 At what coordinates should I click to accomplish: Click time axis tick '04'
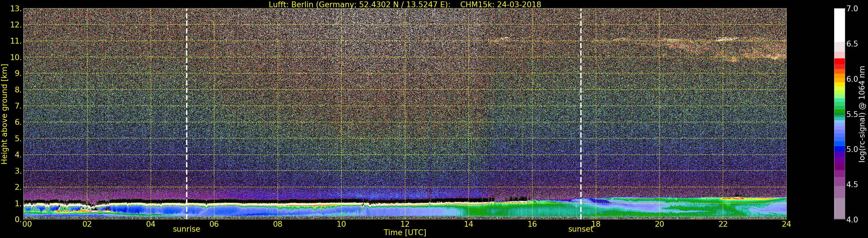pos(151,224)
